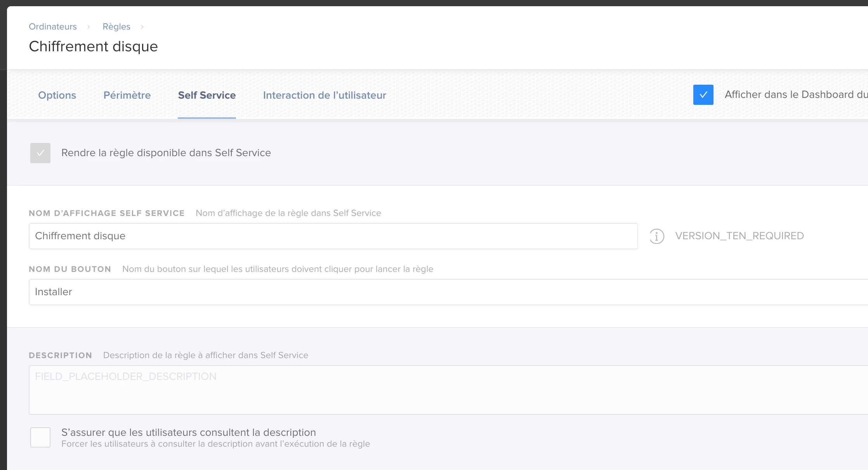Image resolution: width=868 pixels, height=470 pixels.
Task: Focus the Nom d'affichage Self Service field
Action: coord(333,236)
